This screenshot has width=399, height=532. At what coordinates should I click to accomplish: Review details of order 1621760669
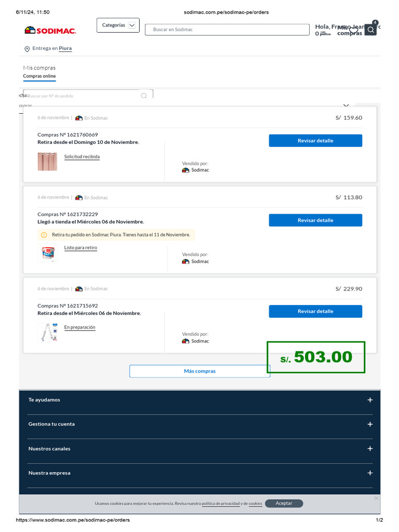click(x=315, y=140)
